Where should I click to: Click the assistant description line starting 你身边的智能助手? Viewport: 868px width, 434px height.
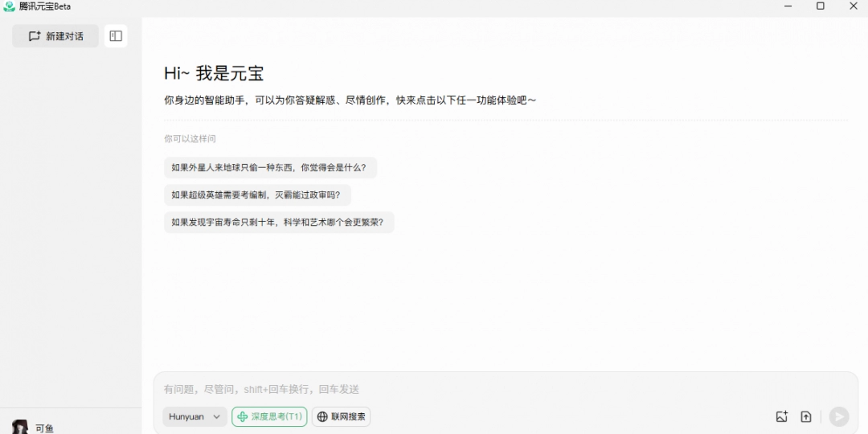pyautogui.click(x=350, y=100)
